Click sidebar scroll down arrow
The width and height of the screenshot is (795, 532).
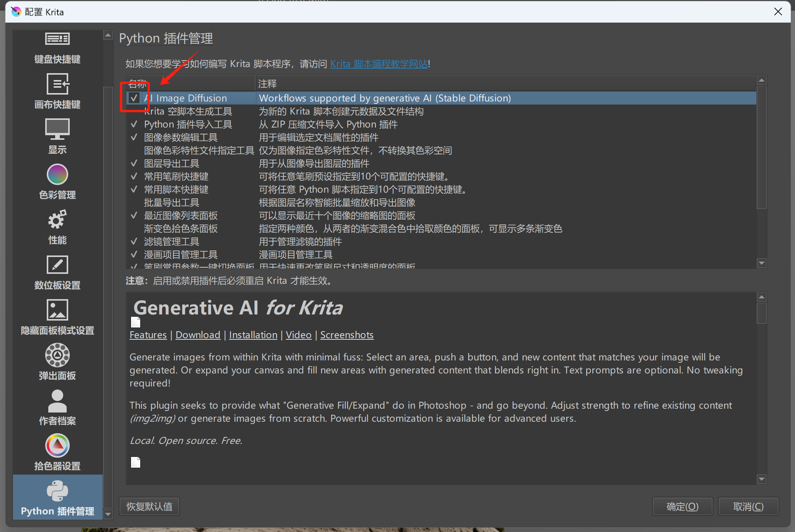108,514
